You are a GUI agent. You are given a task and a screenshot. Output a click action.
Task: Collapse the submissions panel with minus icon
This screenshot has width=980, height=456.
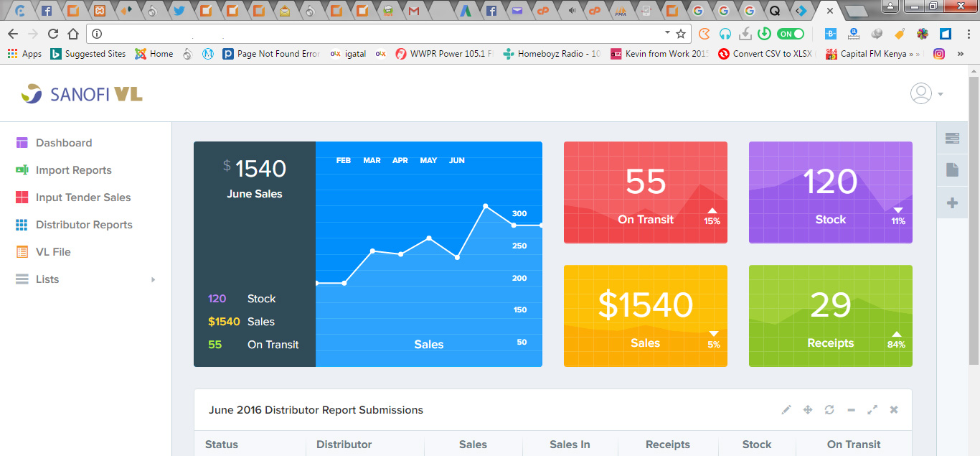pyautogui.click(x=851, y=410)
